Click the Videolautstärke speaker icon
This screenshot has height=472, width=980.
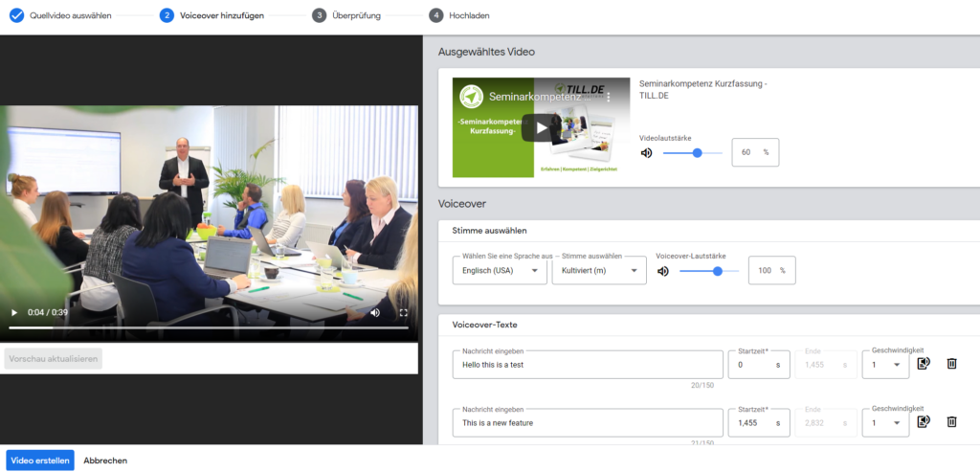[x=646, y=152]
